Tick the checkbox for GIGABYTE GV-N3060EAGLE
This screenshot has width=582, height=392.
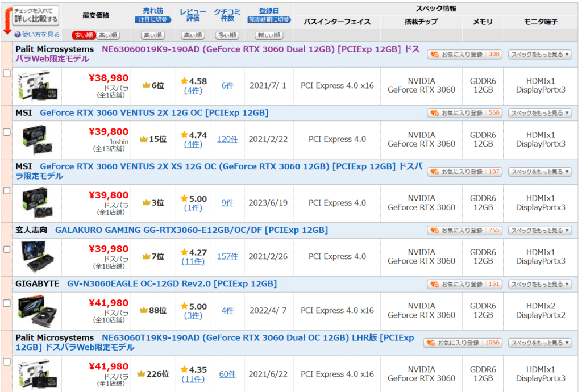pyautogui.click(x=7, y=303)
